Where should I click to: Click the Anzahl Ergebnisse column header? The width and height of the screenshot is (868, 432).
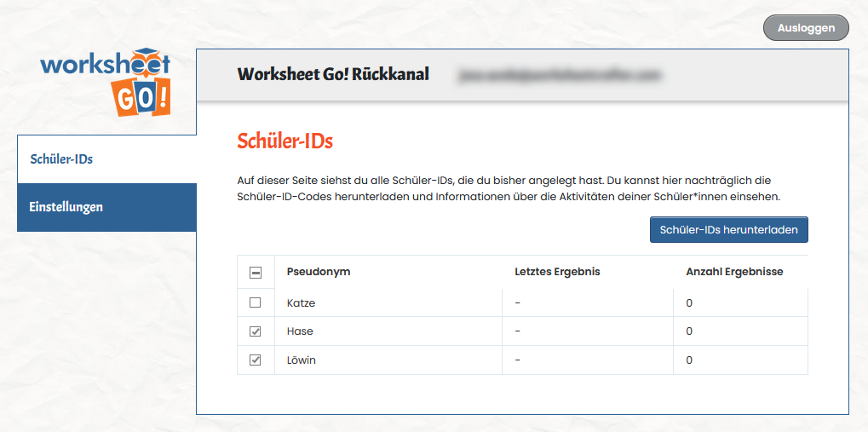point(734,272)
